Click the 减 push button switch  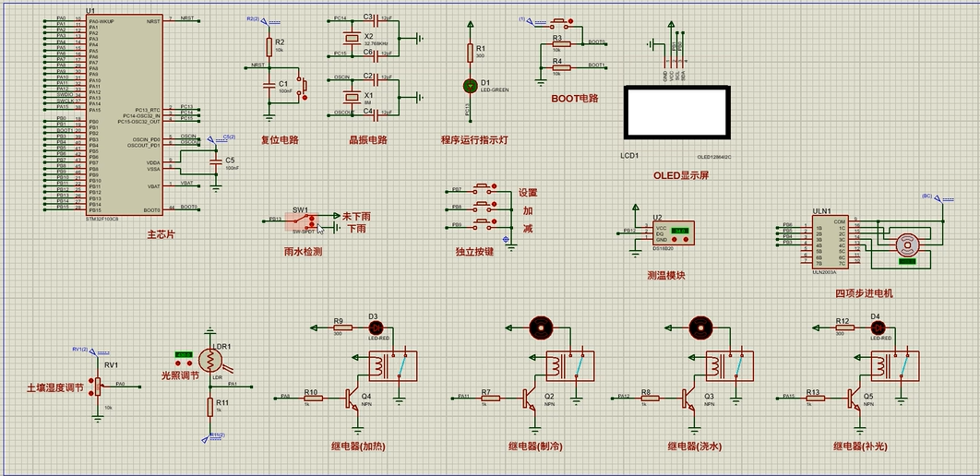click(x=482, y=223)
